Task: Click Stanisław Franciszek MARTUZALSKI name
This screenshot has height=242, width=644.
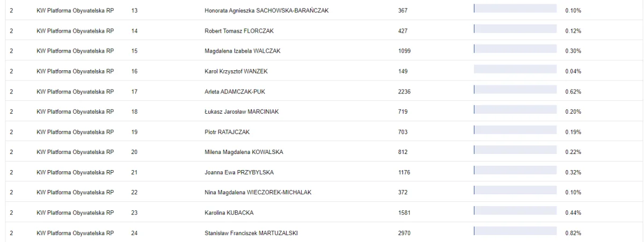Action: click(251, 233)
